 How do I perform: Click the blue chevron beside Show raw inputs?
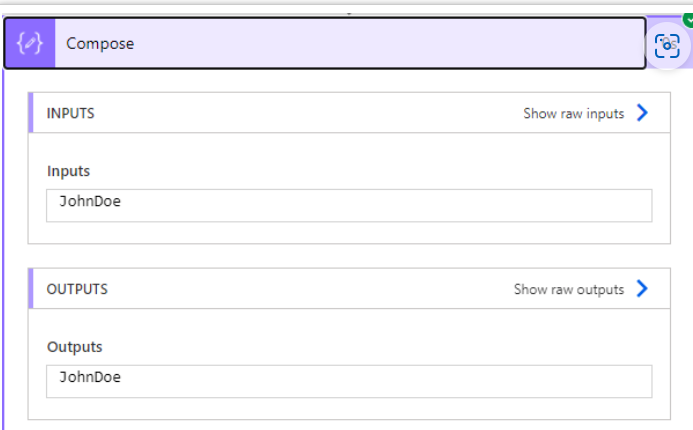coord(642,113)
